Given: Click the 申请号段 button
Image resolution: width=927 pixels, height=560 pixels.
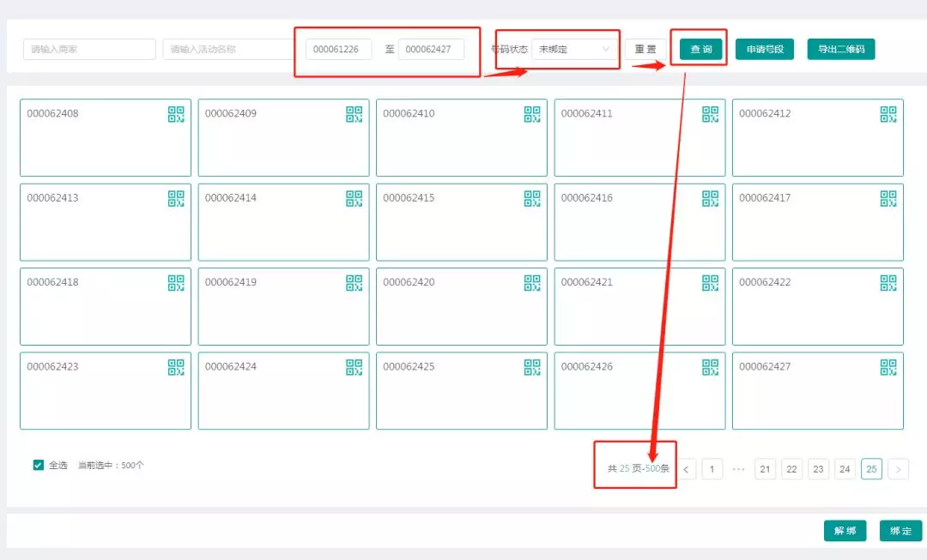Looking at the screenshot, I should coord(764,50).
